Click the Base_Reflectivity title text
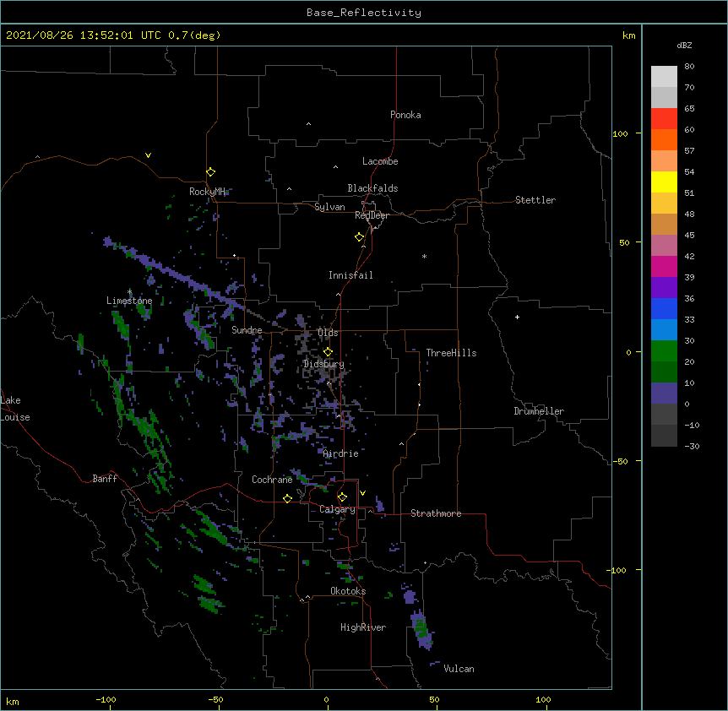728x711 pixels. (364, 13)
